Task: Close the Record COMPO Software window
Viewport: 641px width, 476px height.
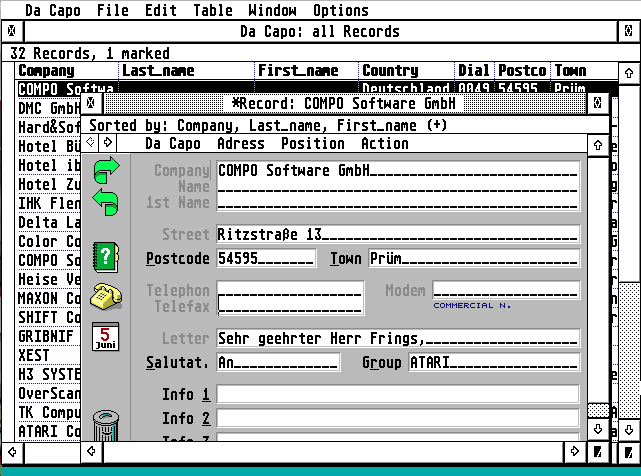Action: [91, 103]
